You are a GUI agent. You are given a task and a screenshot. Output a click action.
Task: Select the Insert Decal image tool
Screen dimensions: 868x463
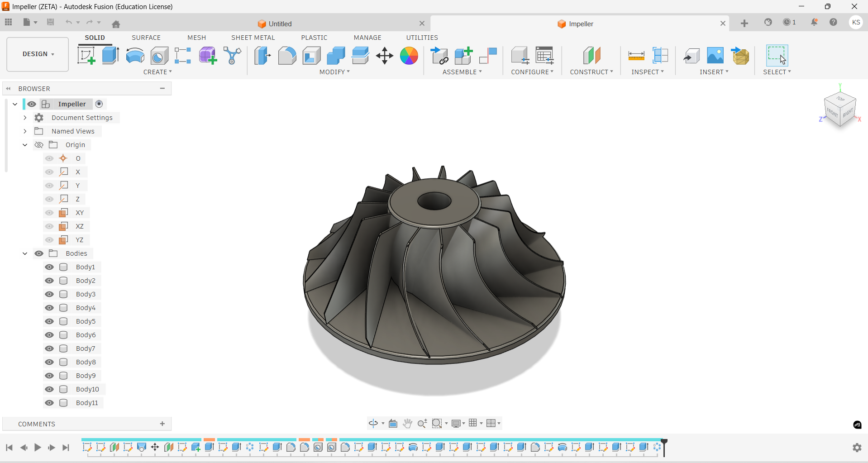[x=715, y=56]
